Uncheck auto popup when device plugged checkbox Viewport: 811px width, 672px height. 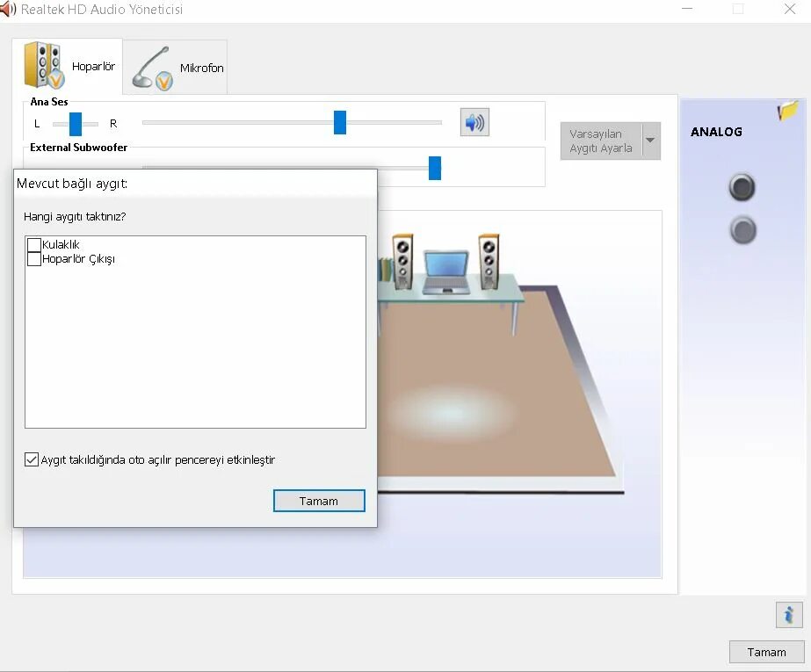coord(32,459)
